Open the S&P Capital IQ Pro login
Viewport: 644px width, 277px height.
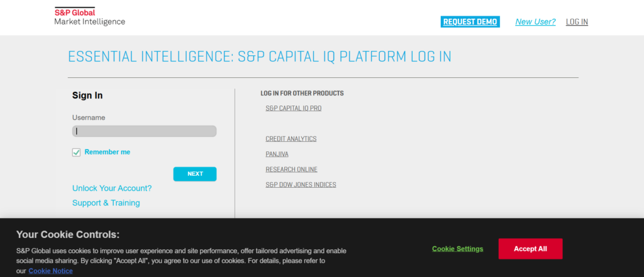[294, 108]
